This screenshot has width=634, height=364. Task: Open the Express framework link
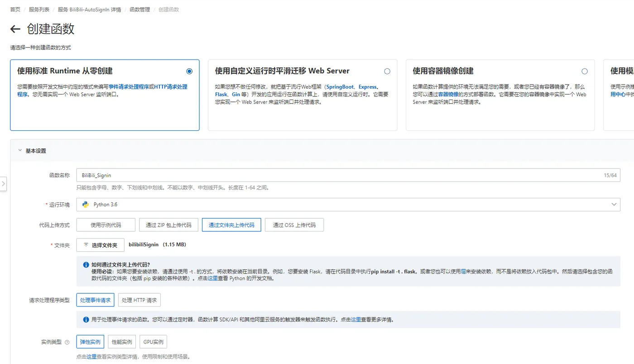367,86
